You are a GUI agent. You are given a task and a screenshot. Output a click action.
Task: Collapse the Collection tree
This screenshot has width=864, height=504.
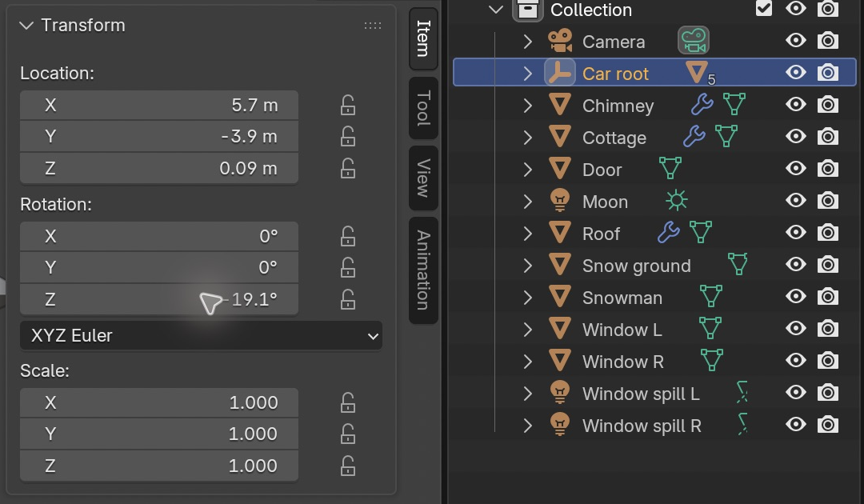click(x=496, y=9)
